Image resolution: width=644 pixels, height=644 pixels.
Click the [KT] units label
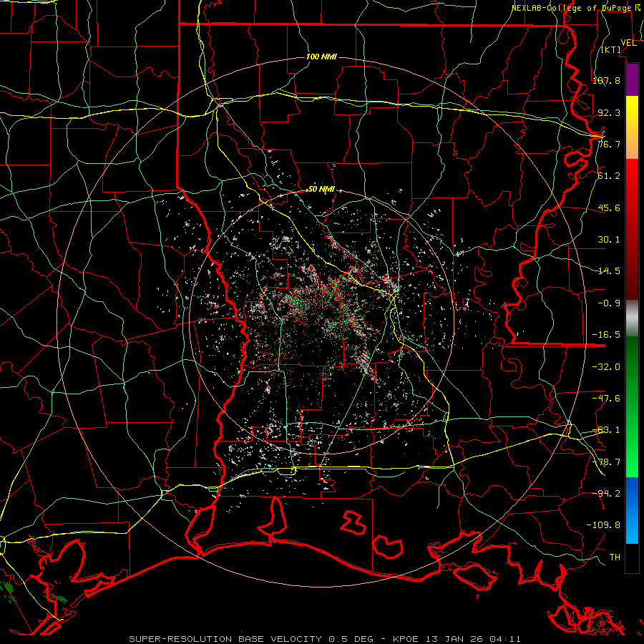[611, 49]
